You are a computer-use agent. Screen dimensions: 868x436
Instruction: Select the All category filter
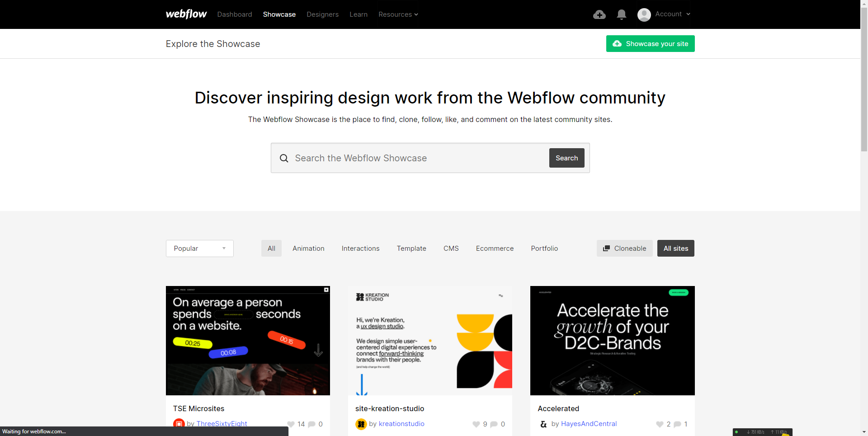[271, 248]
